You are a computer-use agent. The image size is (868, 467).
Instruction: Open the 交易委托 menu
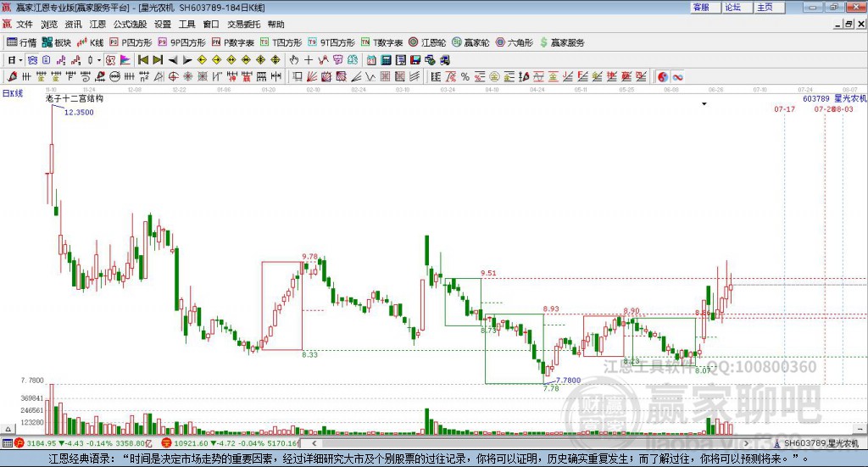click(243, 25)
